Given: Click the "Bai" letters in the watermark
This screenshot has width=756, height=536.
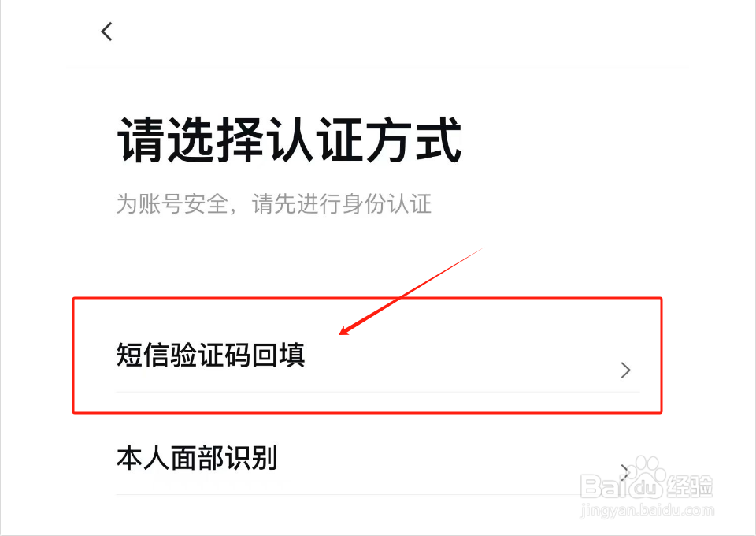Looking at the screenshot, I should (604, 486).
